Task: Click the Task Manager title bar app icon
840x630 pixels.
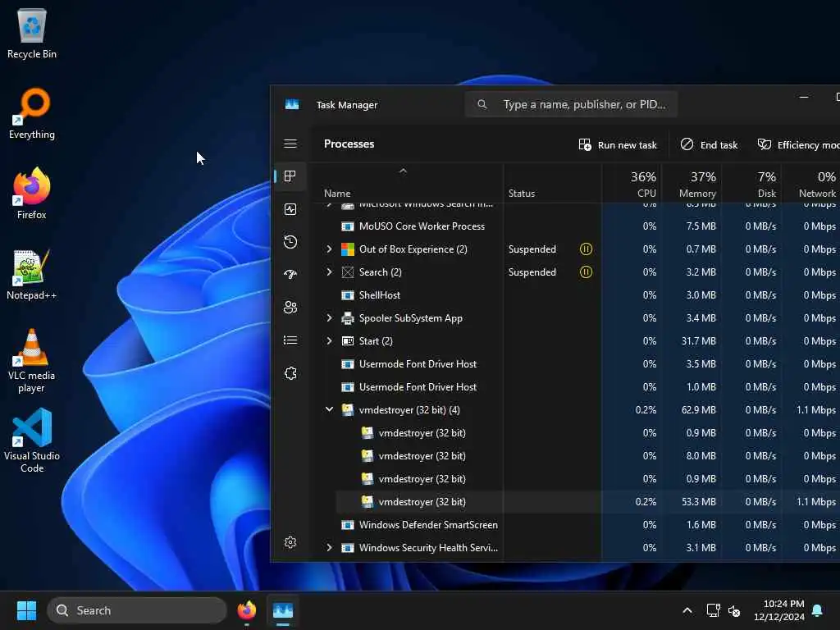Action: click(x=292, y=104)
